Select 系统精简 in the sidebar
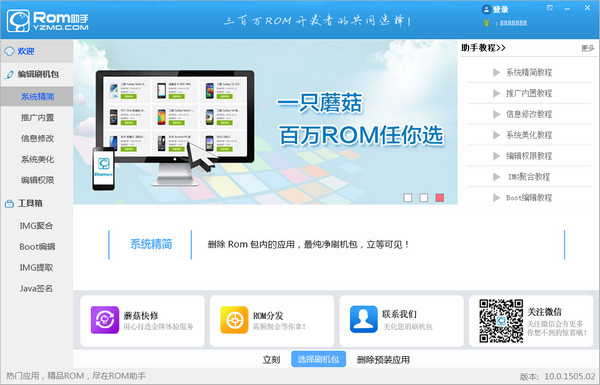600x385 pixels. (37, 96)
